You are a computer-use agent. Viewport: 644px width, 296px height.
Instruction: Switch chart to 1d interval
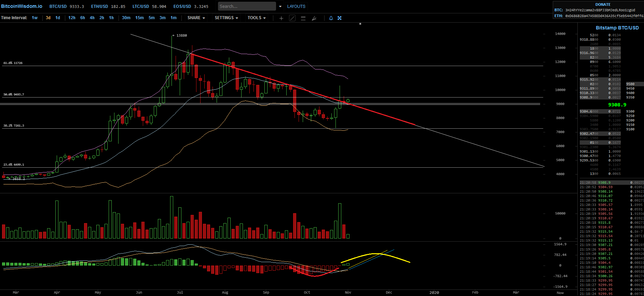58,18
